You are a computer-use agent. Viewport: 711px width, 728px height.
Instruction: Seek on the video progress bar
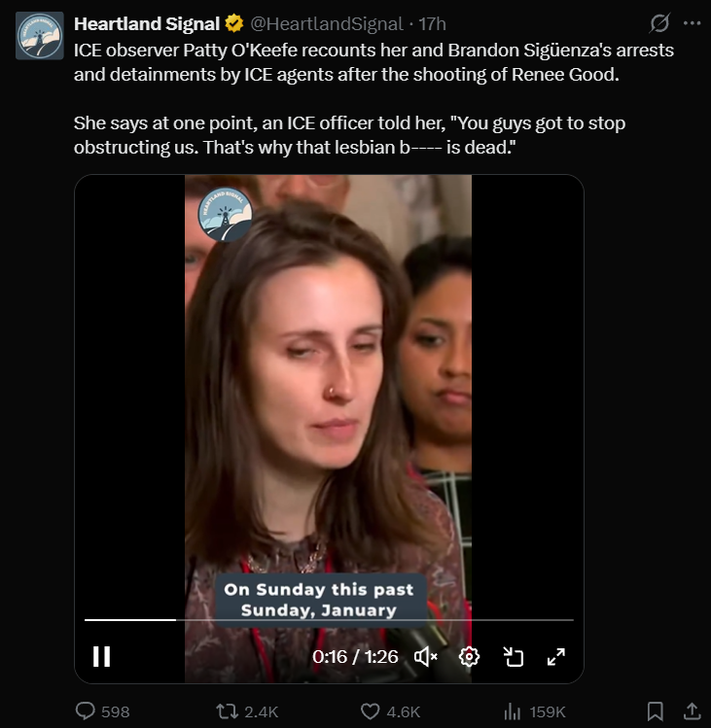tap(329, 620)
